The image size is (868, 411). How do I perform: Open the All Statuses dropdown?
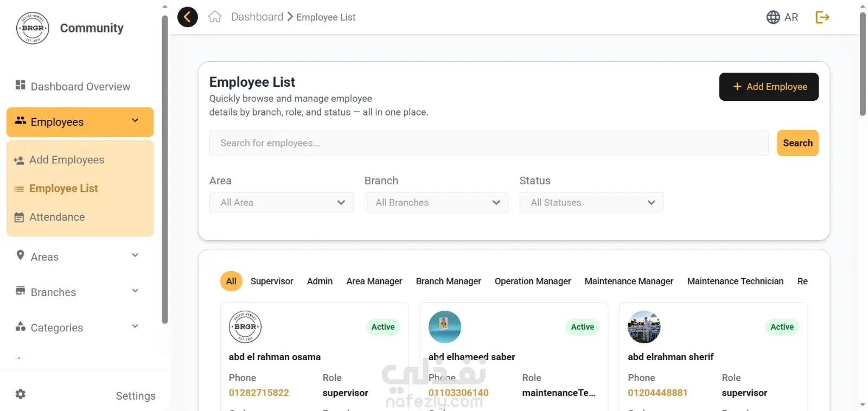pyautogui.click(x=591, y=202)
